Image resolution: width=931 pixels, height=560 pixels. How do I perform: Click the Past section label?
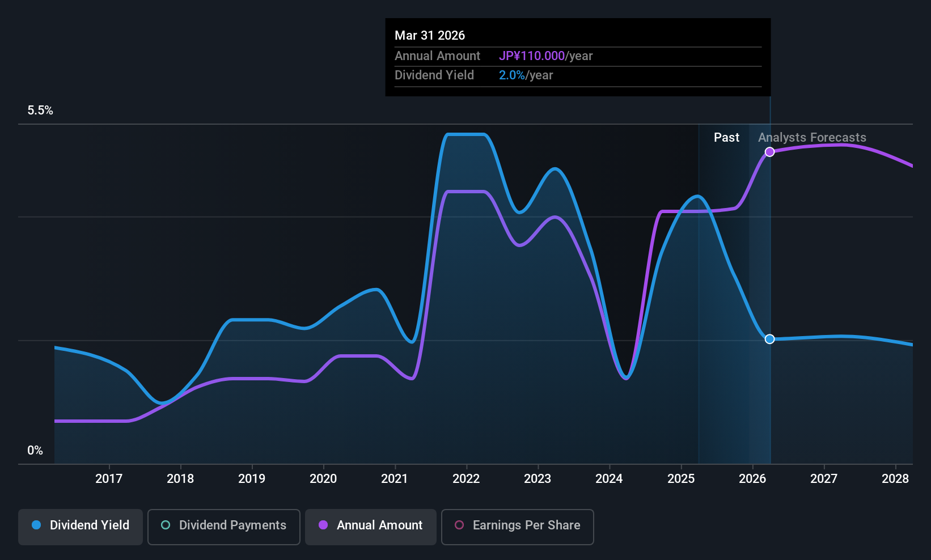(726, 138)
